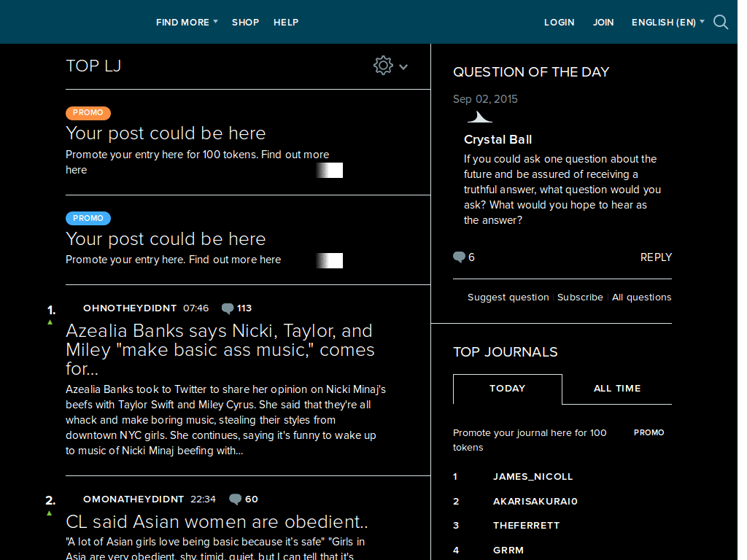Open the Top LJ settings gear
The image size is (747, 560).
pyautogui.click(x=383, y=66)
